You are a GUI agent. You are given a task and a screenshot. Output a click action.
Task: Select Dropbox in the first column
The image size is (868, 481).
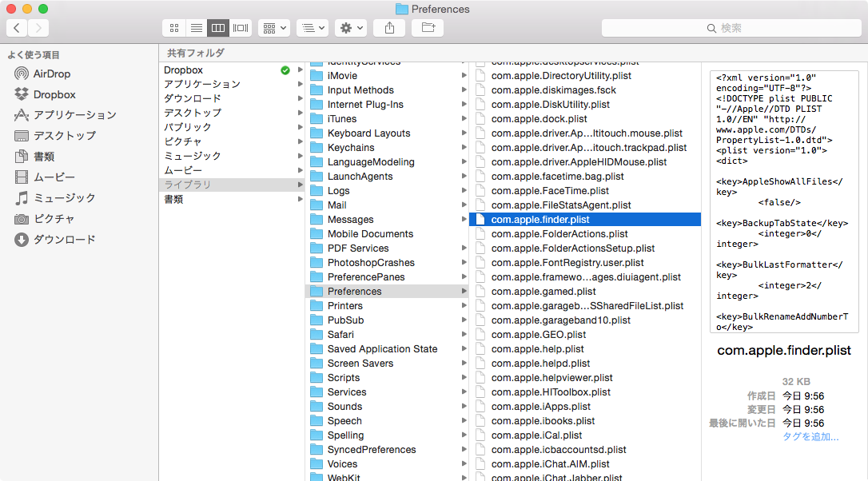(x=232, y=70)
